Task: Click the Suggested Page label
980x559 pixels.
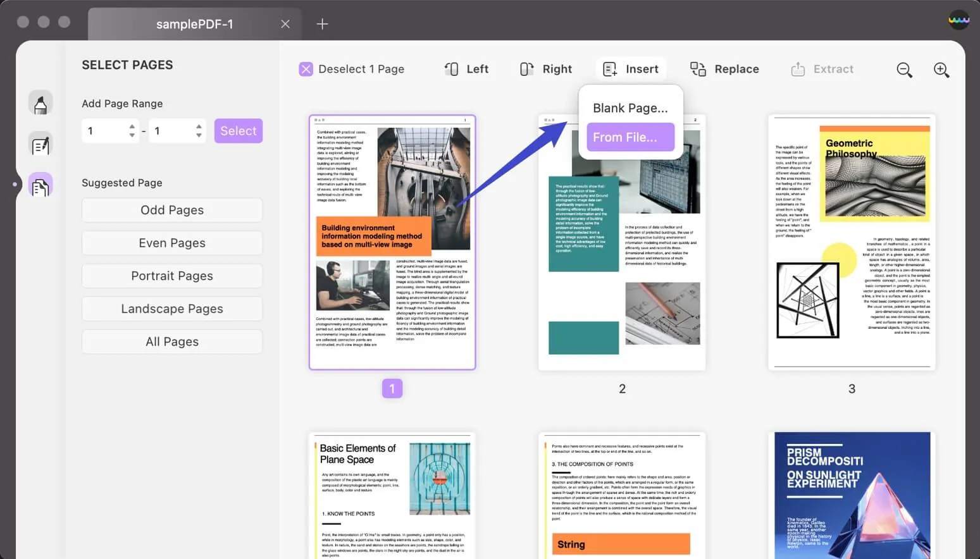Action: [122, 183]
